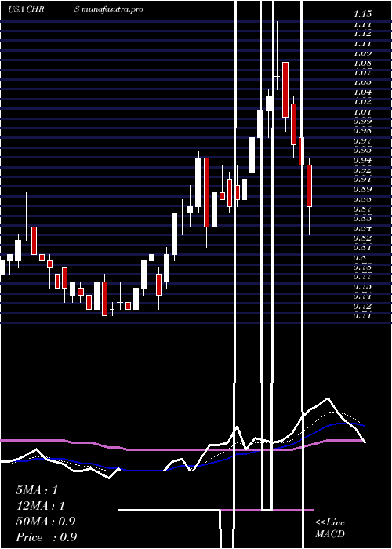Click the 1.12 price axis label
392x549 pixels.
(x=362, y=34)
